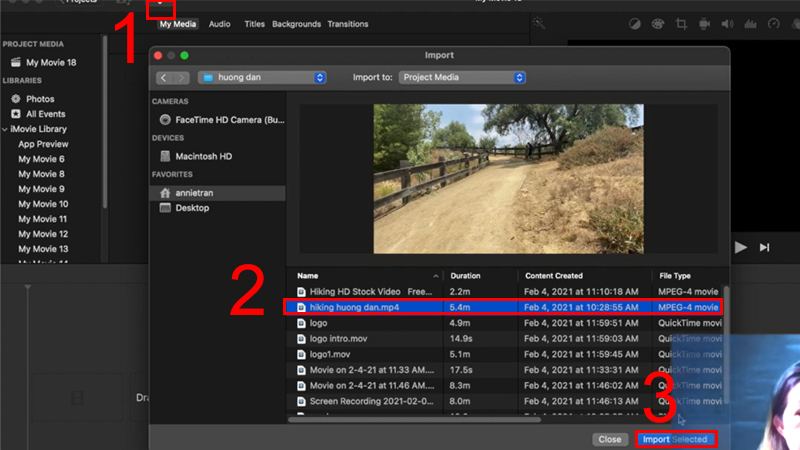The width and height of the screenshot is (800, 450).
Task: Open the noise reduction equalizer tool
Action: (x=751, y=24)
